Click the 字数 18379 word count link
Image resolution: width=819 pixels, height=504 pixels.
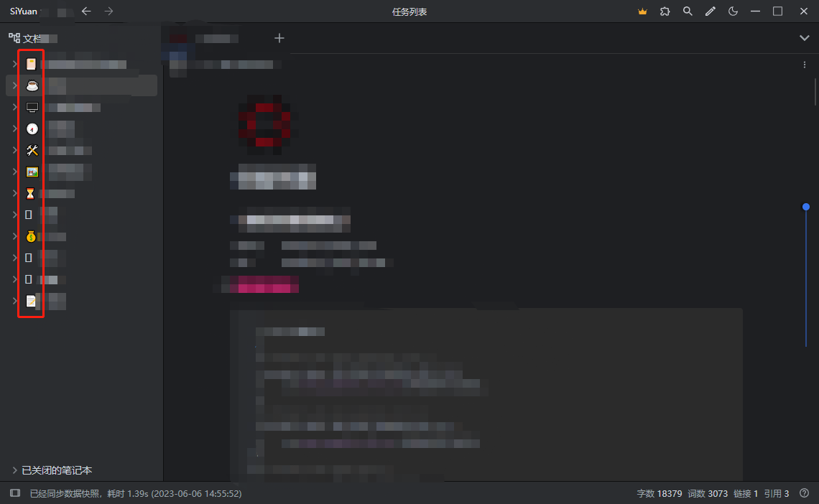click(659, 493)
